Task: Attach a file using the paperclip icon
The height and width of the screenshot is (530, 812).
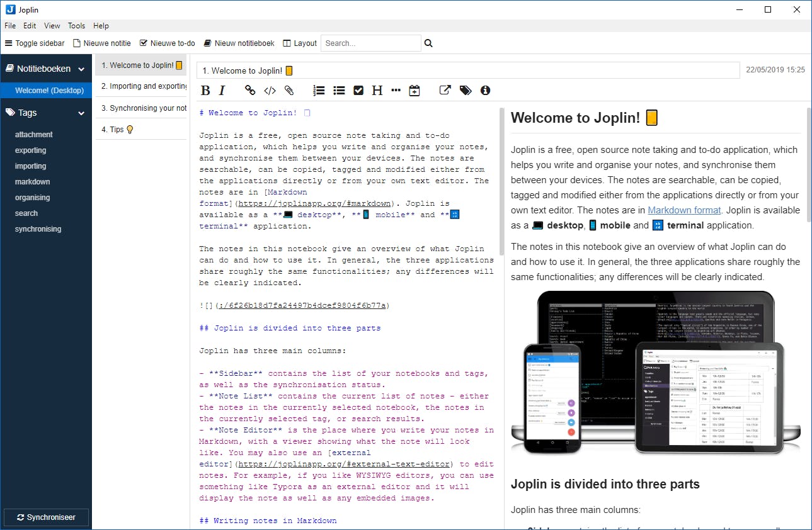Action: [289, 91]
